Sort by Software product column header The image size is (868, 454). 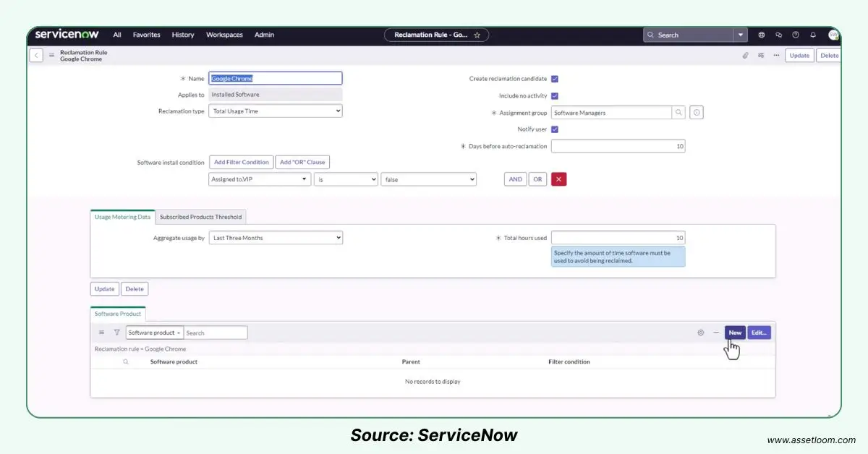tap(174, 361)
